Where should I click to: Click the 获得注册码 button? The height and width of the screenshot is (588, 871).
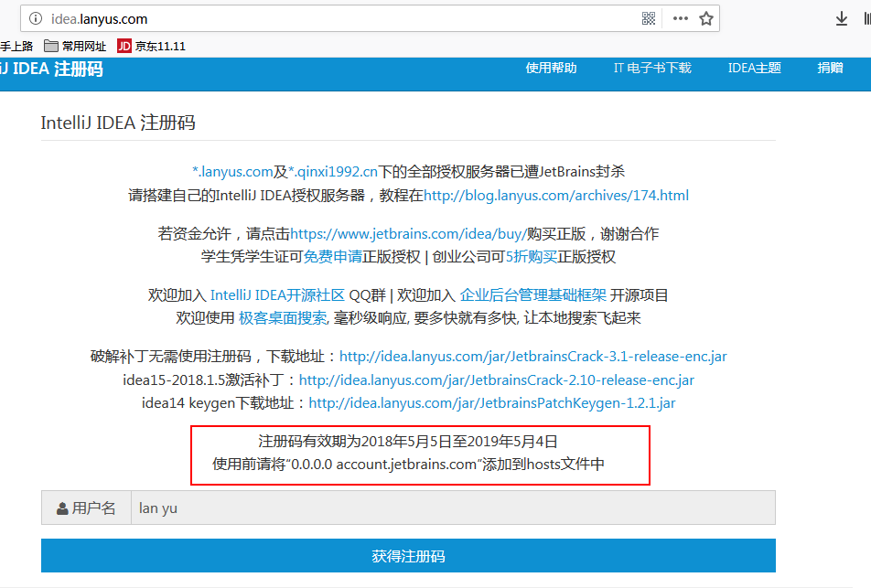(408, 556)
